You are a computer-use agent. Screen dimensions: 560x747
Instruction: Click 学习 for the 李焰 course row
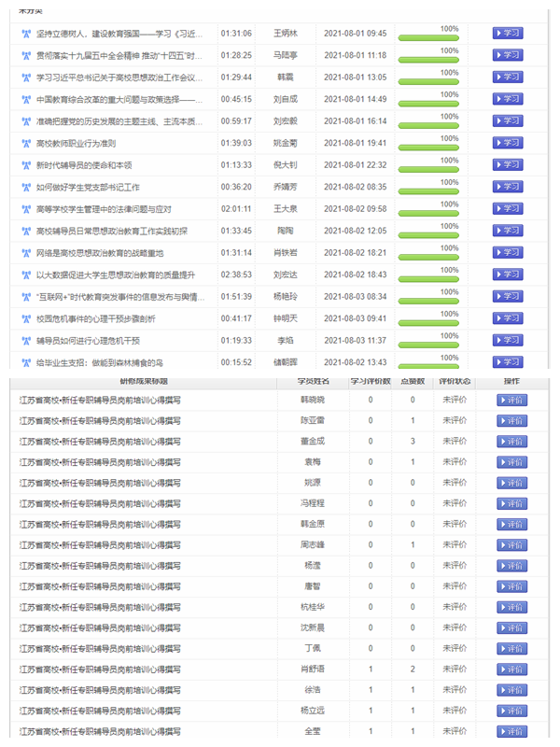[508, 340]
